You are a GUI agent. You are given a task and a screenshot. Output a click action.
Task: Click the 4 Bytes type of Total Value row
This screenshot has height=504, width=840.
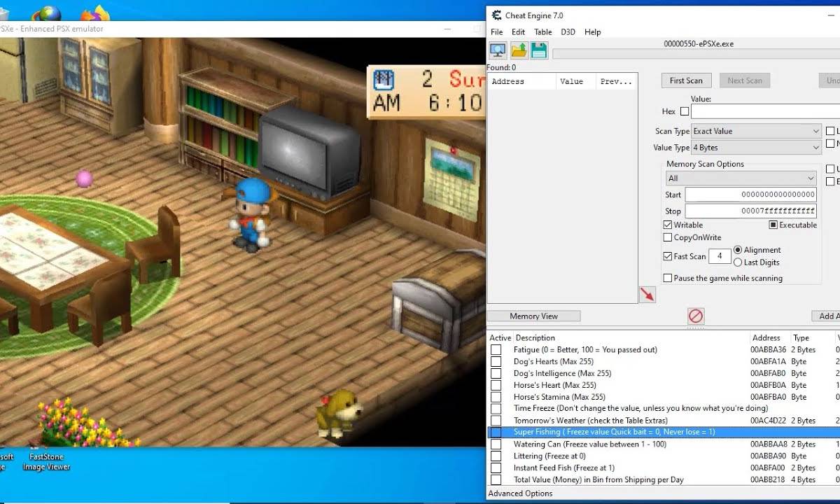click(x=804, y=479)
